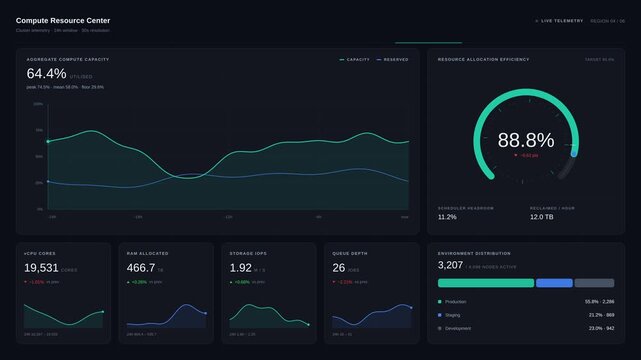Click the RAM Allocated sparkline chart
The height and width of the screenshot is (360, 641).
(166, 315)
